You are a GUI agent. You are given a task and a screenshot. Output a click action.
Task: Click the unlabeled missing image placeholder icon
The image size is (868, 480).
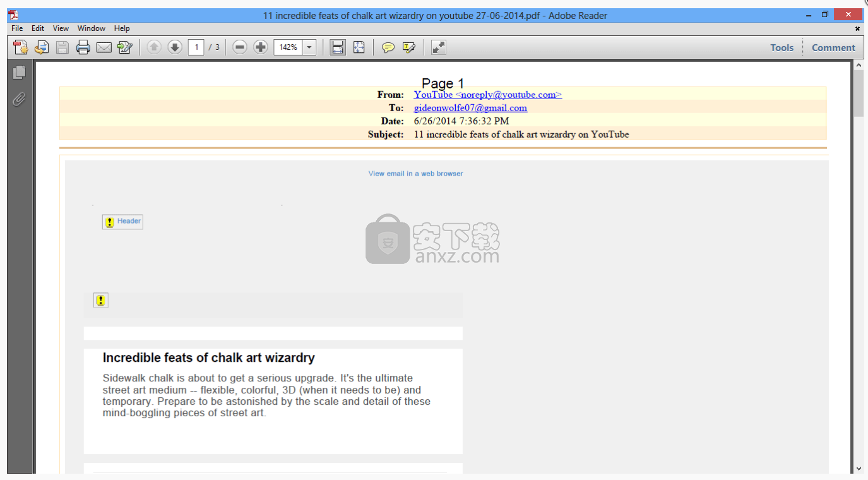101,301
